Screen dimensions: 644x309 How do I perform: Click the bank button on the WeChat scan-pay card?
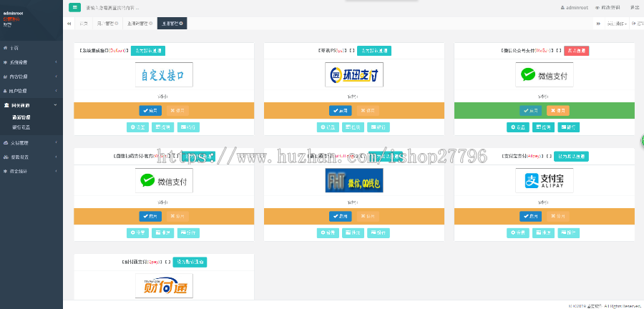pos(188,233)
